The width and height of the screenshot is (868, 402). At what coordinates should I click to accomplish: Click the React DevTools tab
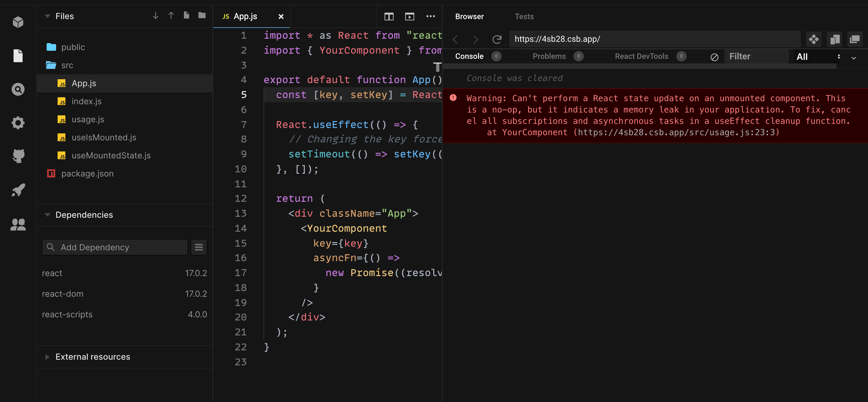641,56
